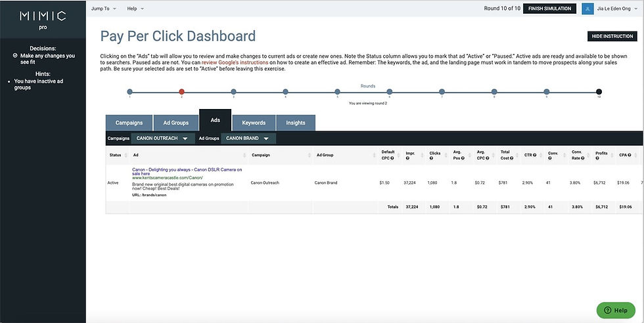Switch to the Insights tab
The image size is (644, 323).
point(296,123)
